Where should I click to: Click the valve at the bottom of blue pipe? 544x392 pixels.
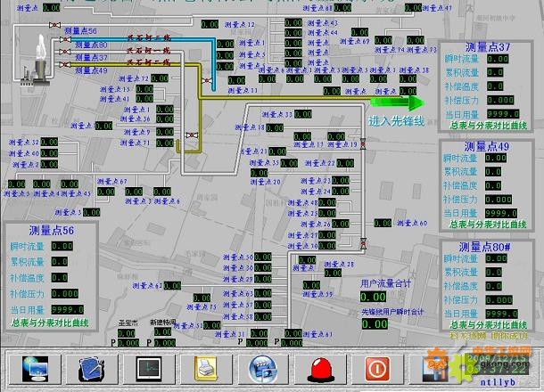click(x=207, y=81)
